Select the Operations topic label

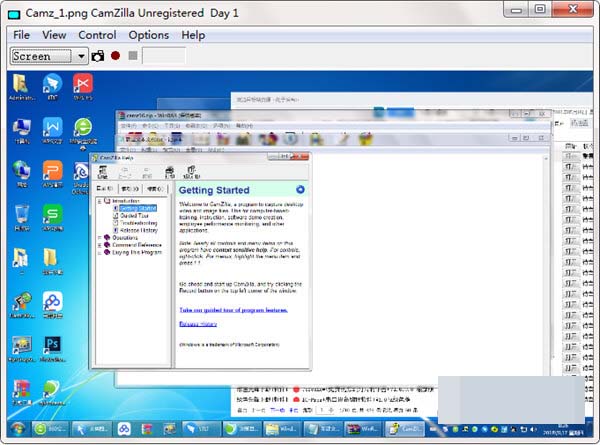[x=125, y=238]
